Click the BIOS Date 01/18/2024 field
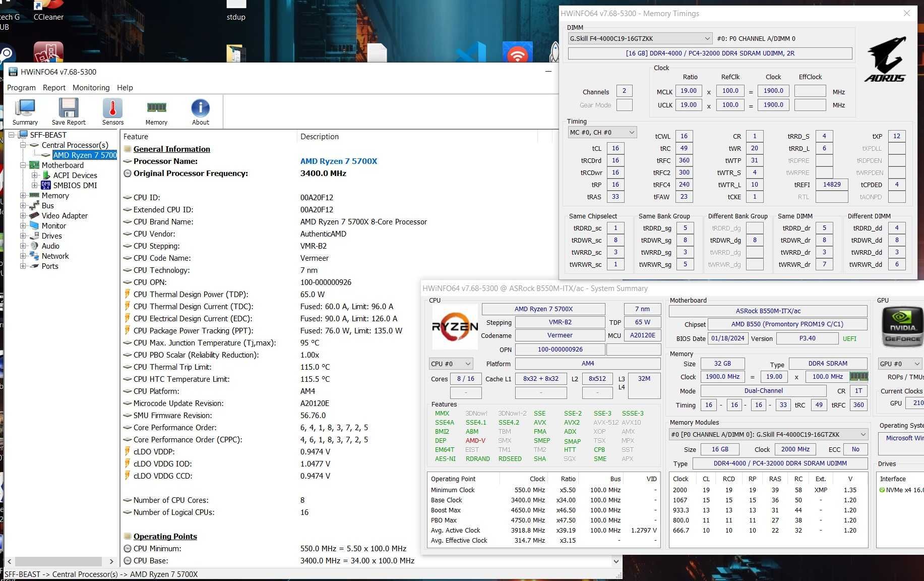The width and height of the screenshot is (924, 581). click(727, 338)
